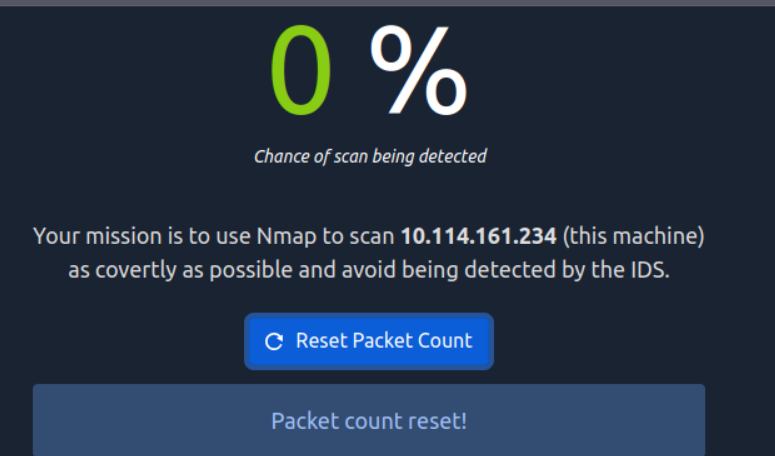Click the Reset Packet Count button
This screenshot has height=456, width=775.
[x=369, y=341]
